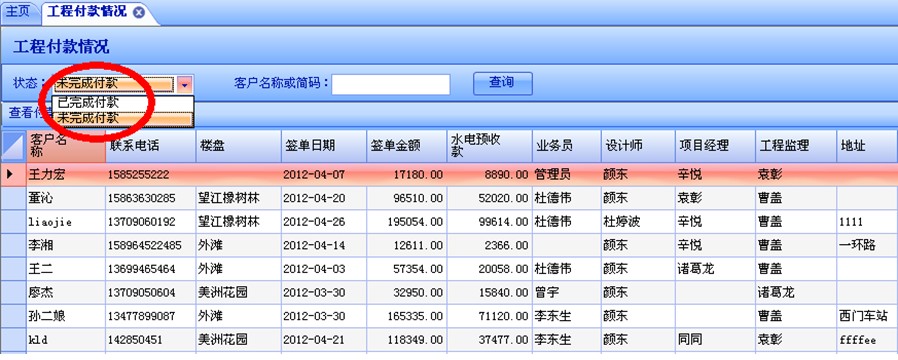Viewport: 898px width, 360px height.
Task: Click address cell 西门车站
Action: [x=867, y=316]
